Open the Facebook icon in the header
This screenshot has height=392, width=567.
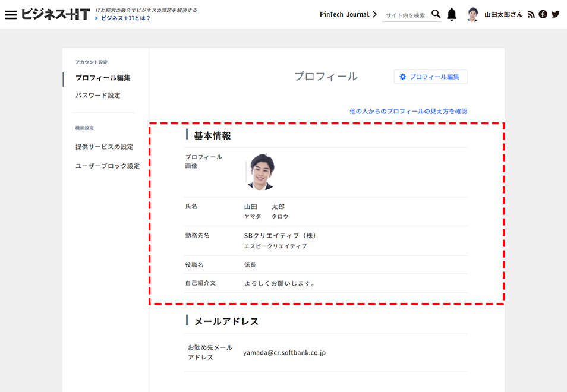543,13
